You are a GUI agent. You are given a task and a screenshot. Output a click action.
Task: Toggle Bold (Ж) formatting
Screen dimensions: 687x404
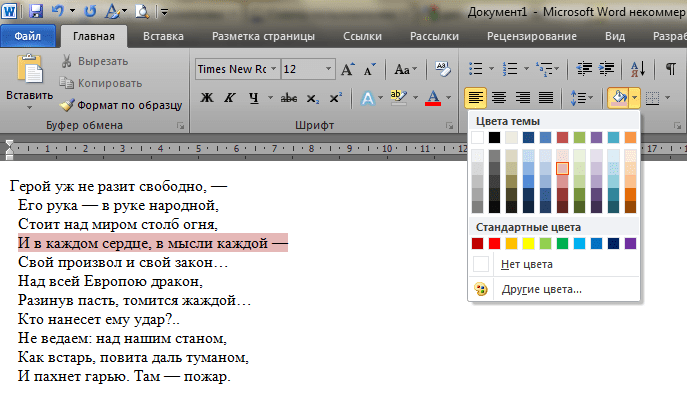(207, 98)
